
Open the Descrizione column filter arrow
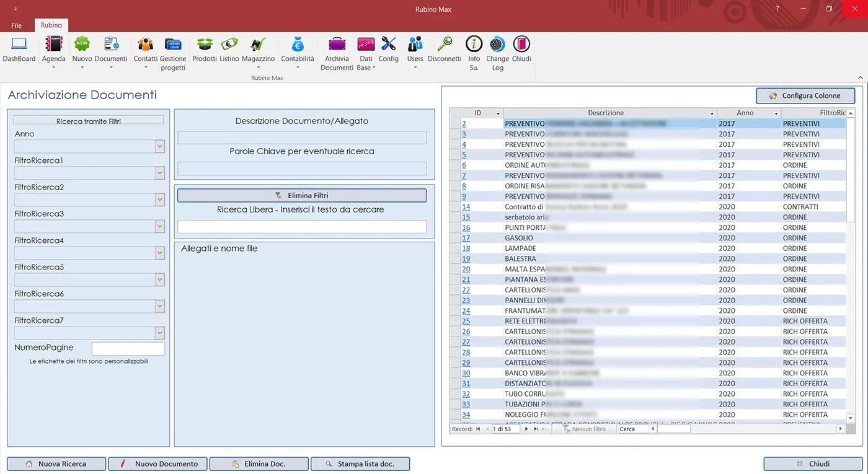[x=712, y=113]
